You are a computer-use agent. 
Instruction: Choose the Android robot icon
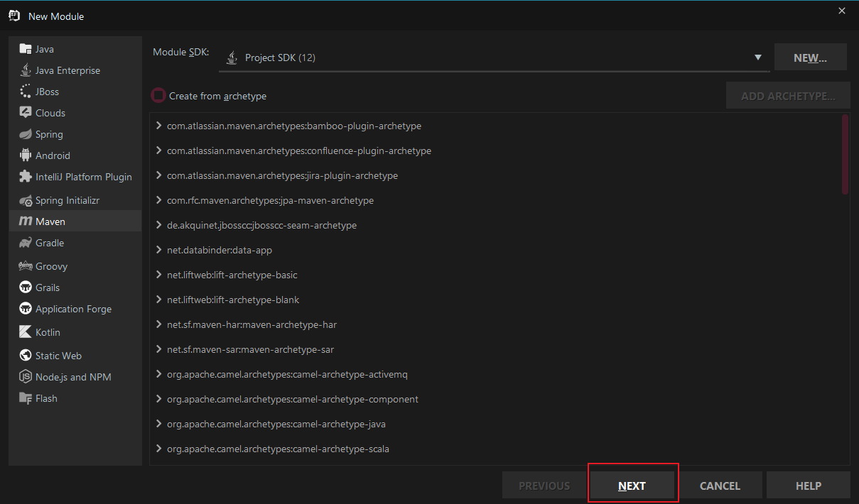click(x=26, y=155)
